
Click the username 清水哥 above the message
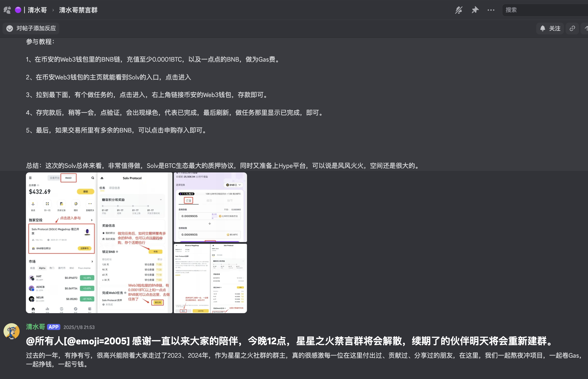pos(35,327)
